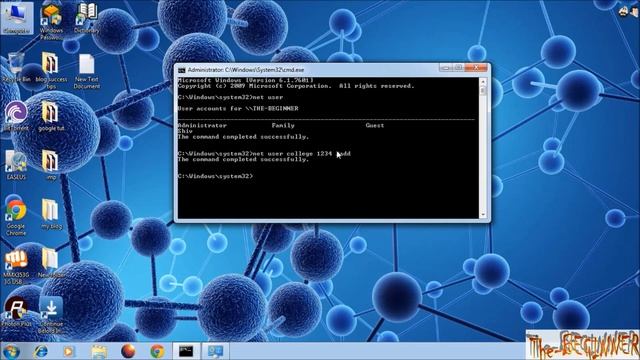
Task: Select the imp folder icon
Action: 51,165
